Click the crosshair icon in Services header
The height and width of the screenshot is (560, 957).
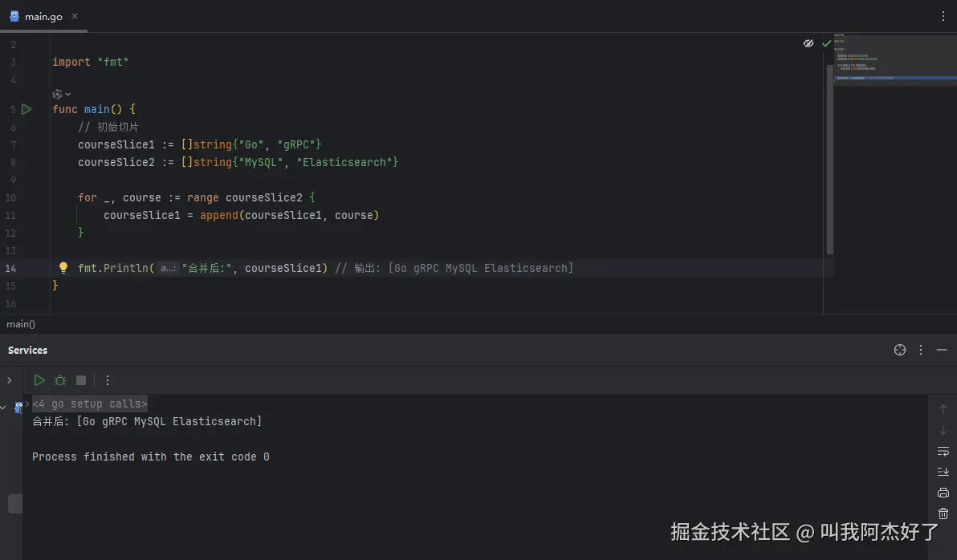click(900, 350)
